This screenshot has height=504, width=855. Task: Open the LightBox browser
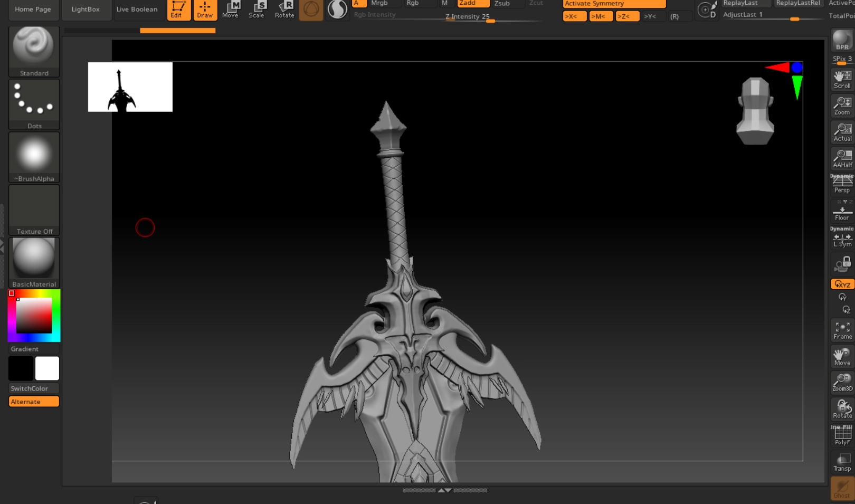click(x=85, y=9)
